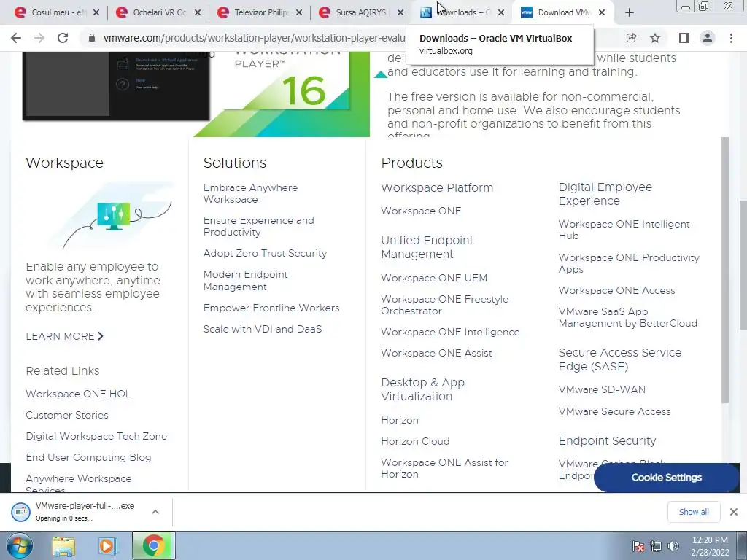Click Show all downloads button
This screenshot has height=560, width=747.
click(694, 512)
